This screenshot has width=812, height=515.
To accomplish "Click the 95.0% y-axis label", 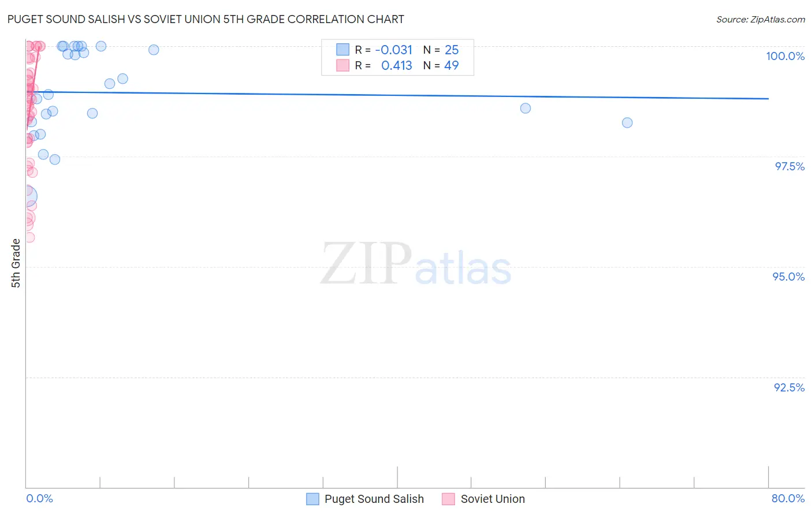I will (788, 277).
